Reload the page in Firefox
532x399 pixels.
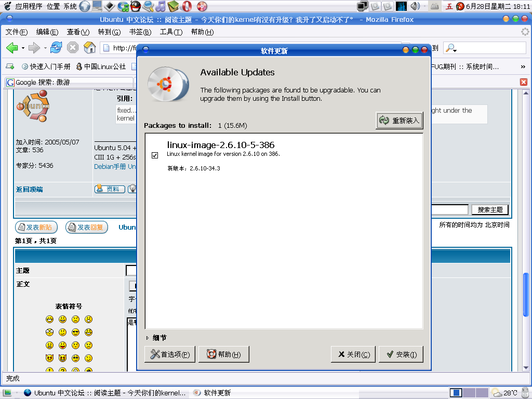point(56,47)
